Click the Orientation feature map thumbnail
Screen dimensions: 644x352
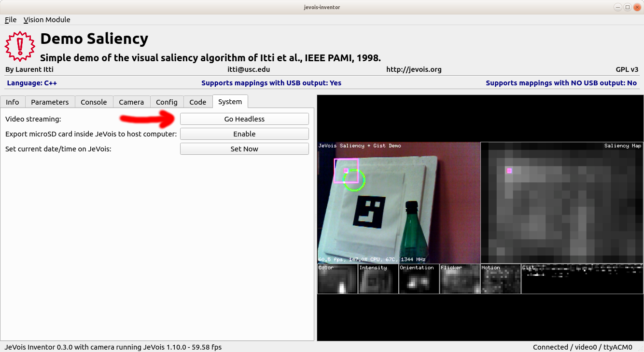(419, 279)
